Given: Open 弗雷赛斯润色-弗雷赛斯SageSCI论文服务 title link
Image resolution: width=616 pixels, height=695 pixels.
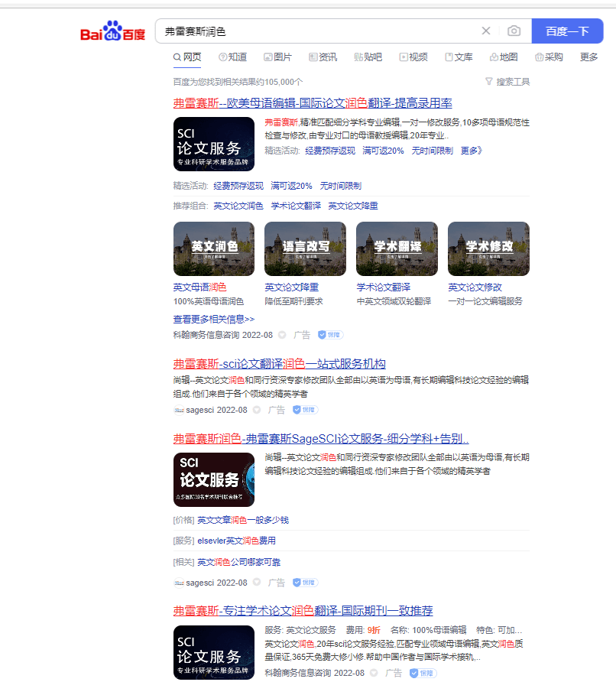Looking at the screenshot, I should click(321, 439).
